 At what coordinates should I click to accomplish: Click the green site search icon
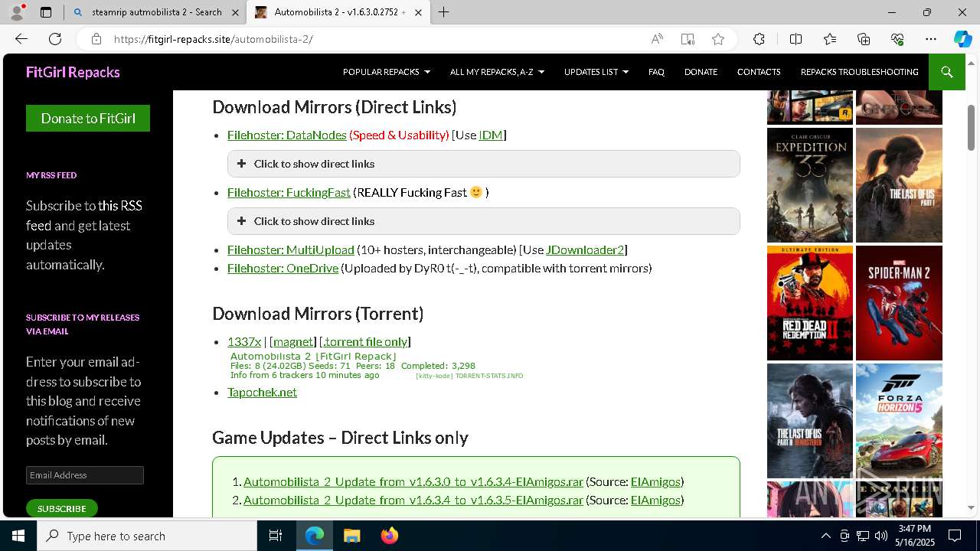[947, 72]
